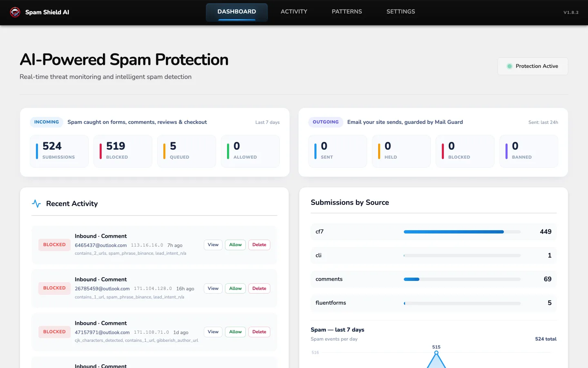
Task: Go to the Settings tab
Action: (x=401, y=12)
